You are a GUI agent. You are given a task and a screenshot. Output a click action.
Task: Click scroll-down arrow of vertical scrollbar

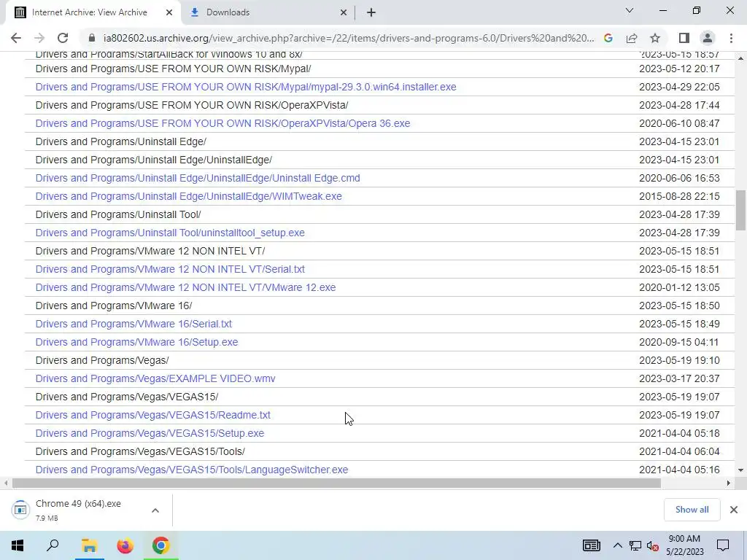click(x=740, y=470)
